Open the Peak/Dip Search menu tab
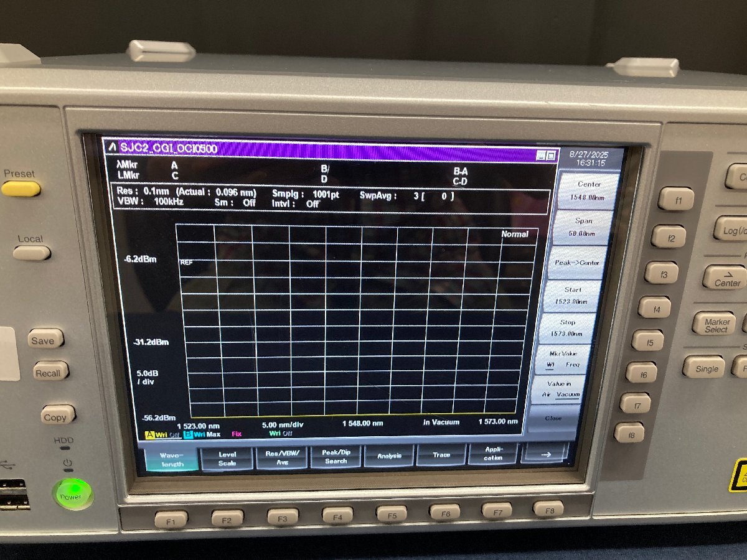The image size is (747, 560). tap(336, 457)
